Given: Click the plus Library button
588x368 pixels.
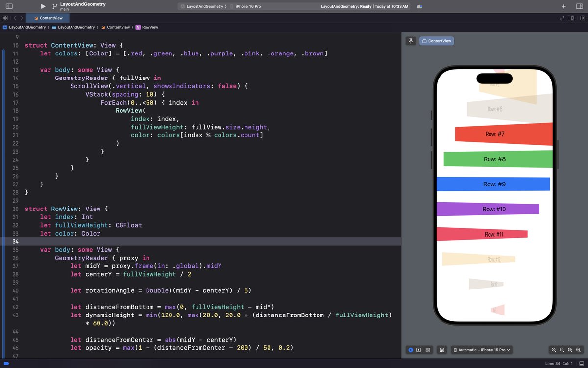Looking at the screenshot, I should point(564,6).
